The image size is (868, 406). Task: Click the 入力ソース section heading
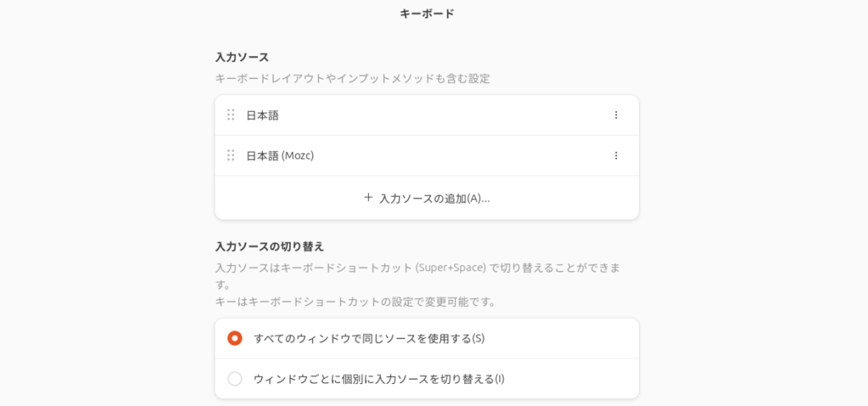pyautogui.click(x=242, y=58)
